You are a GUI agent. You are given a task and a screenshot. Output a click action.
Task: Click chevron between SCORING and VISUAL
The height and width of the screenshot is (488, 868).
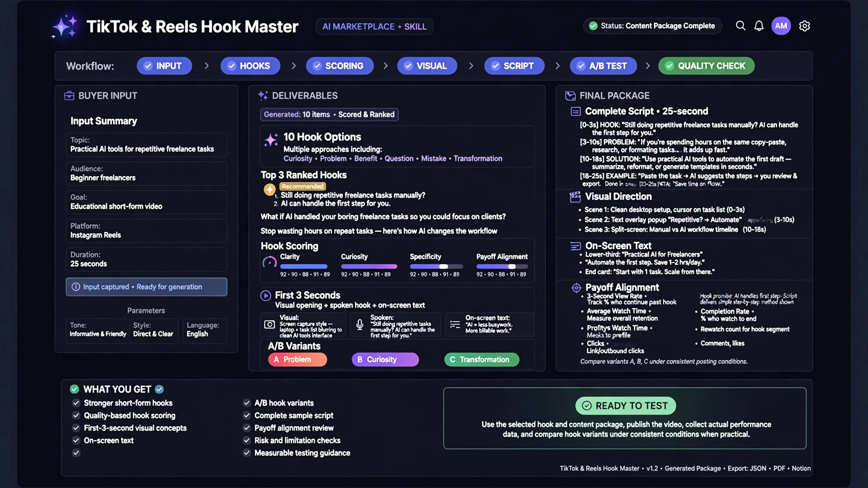(x=385, y=66)
